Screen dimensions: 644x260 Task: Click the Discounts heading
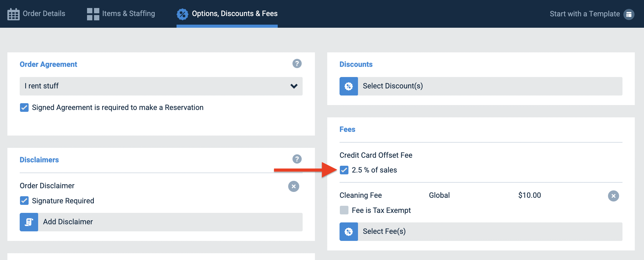click(x=356, y=64)
